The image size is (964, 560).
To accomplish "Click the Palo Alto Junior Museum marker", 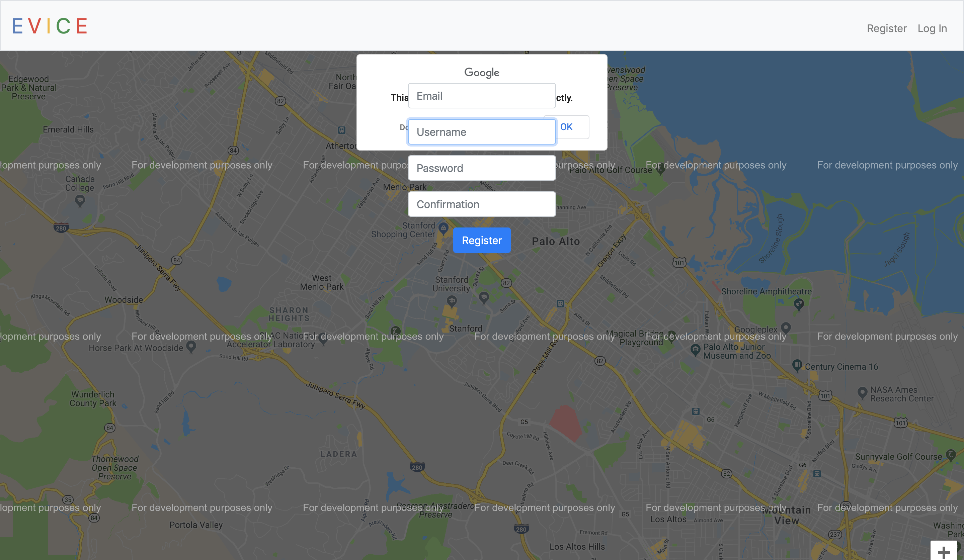I will click(695, 349).
